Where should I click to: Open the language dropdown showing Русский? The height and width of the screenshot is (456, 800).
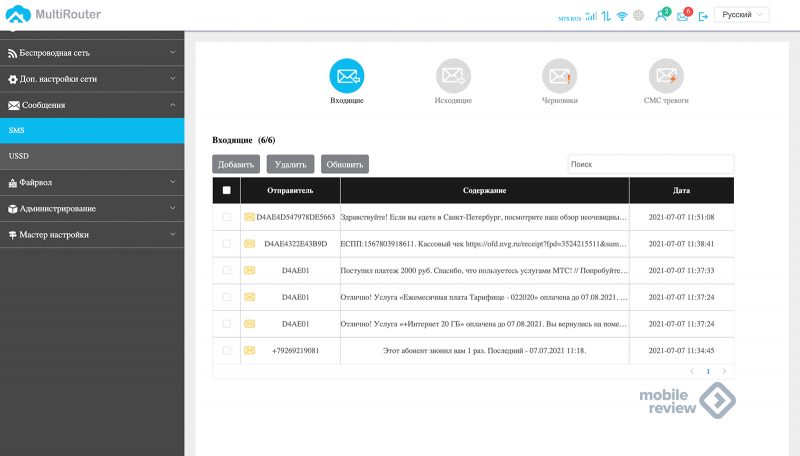point(741,15)
